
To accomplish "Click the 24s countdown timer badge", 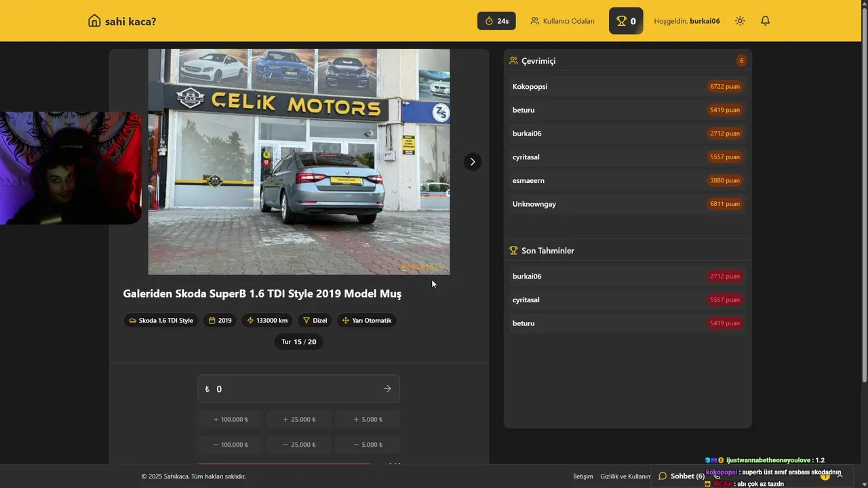I will coord(496,21).
